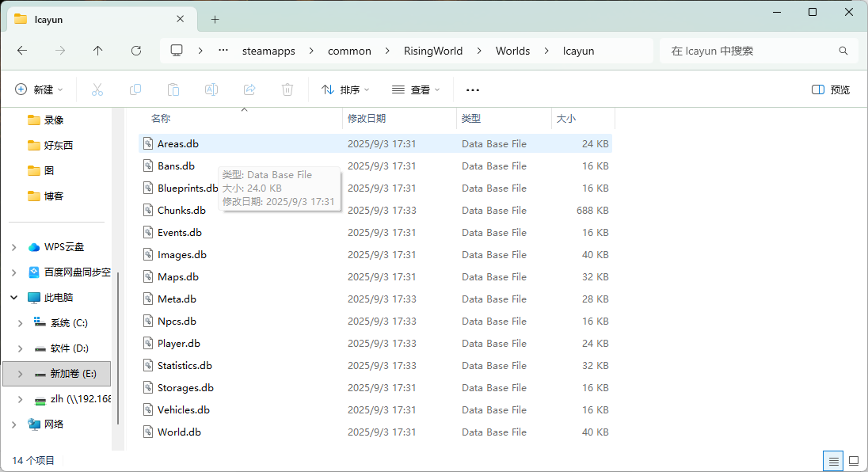
Task: Open the 排序 sort dropdown
Action: coord(346,89)
